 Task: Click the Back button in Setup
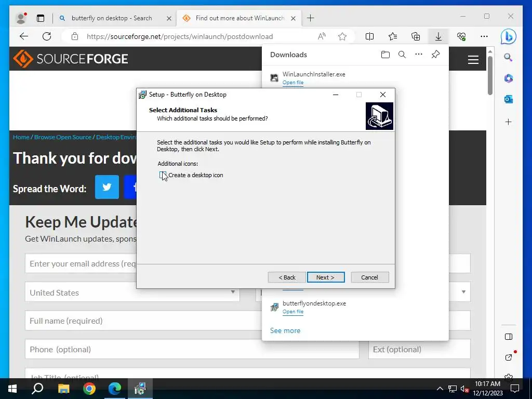287,277
